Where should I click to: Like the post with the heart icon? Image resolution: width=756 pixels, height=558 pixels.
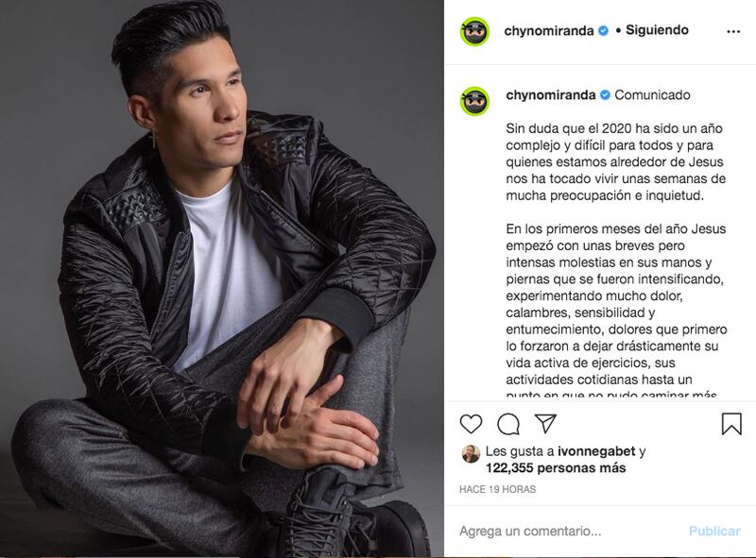tap(471, 424)
